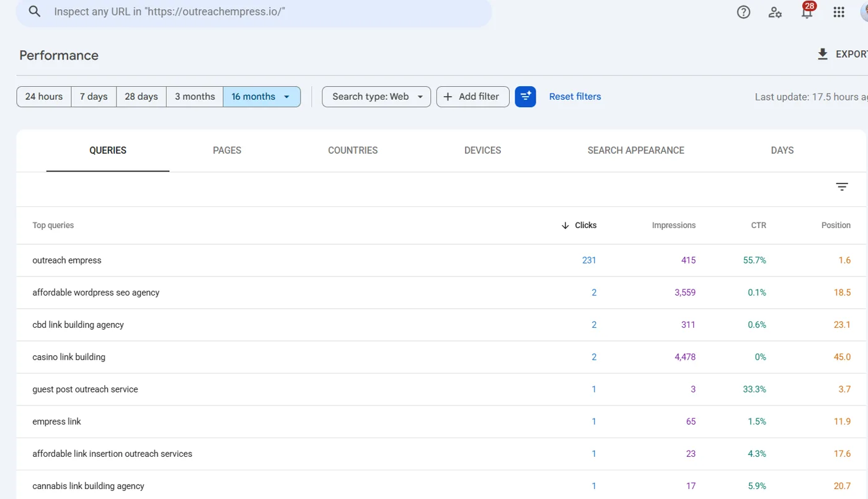Sort by CTR column header

tap(759, 226)
